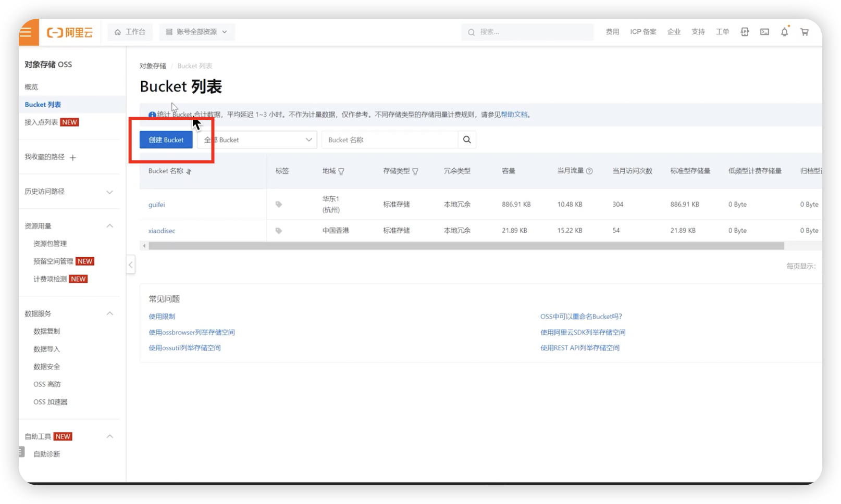Click the 886.91 KB capacity cell of guifei
The height and width of the screenshot is (504, 841).
516,205
